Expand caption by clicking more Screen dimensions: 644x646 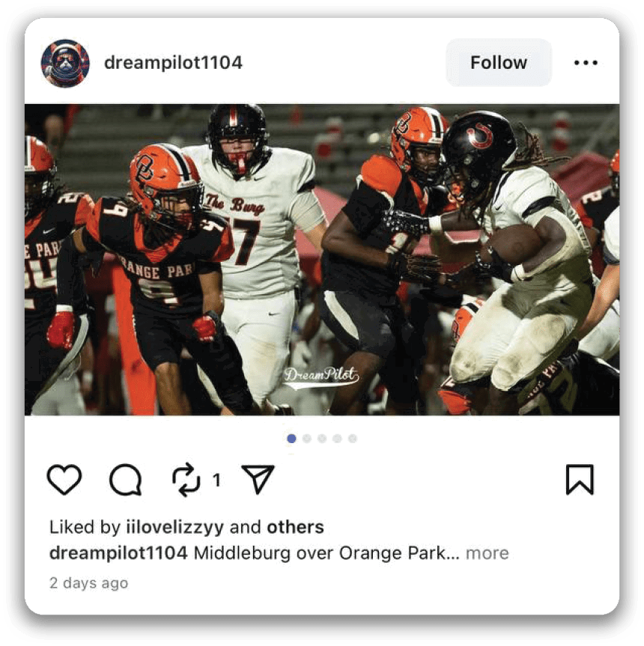[487, 553]
